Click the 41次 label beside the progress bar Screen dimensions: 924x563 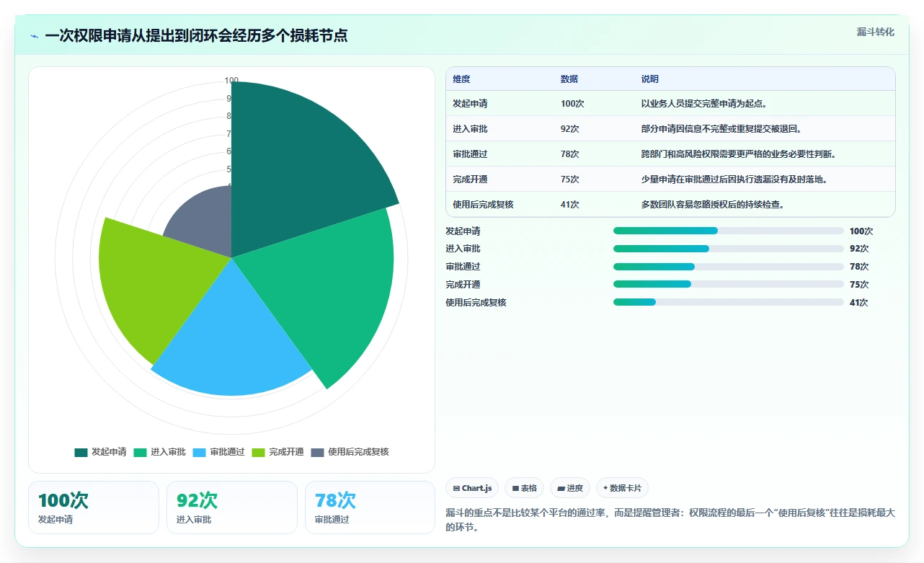click(859, 303)
